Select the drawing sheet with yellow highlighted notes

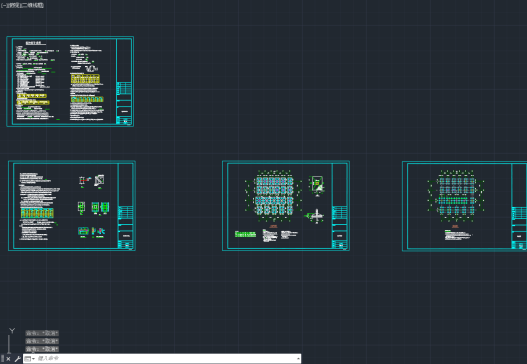click(70, 81)
